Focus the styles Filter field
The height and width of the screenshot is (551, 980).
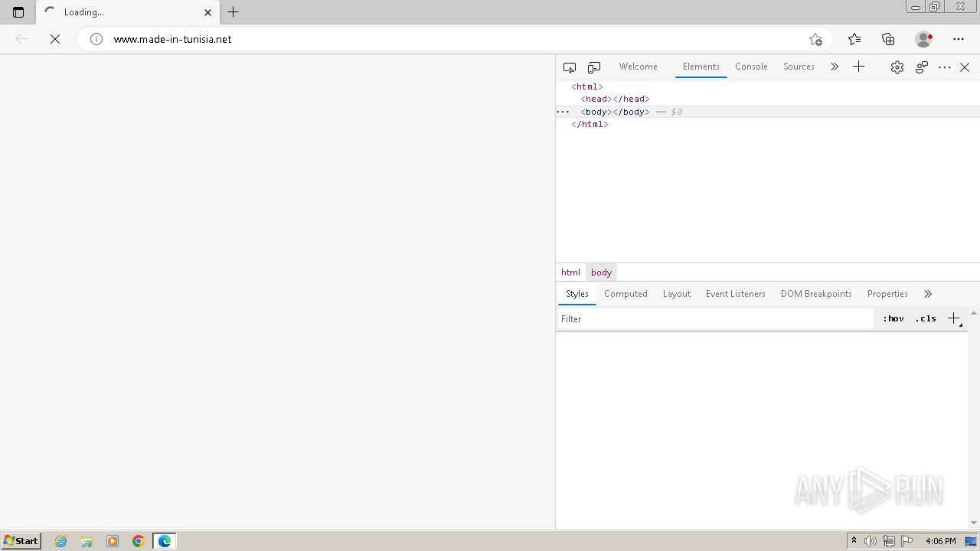tap(715, 319)
